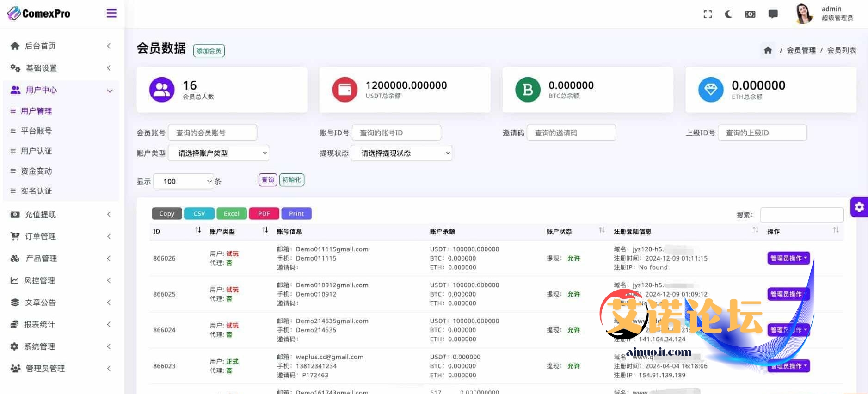Open the admin avatar profile menu
Screen dimensions: 868x394
pos(804,13)
